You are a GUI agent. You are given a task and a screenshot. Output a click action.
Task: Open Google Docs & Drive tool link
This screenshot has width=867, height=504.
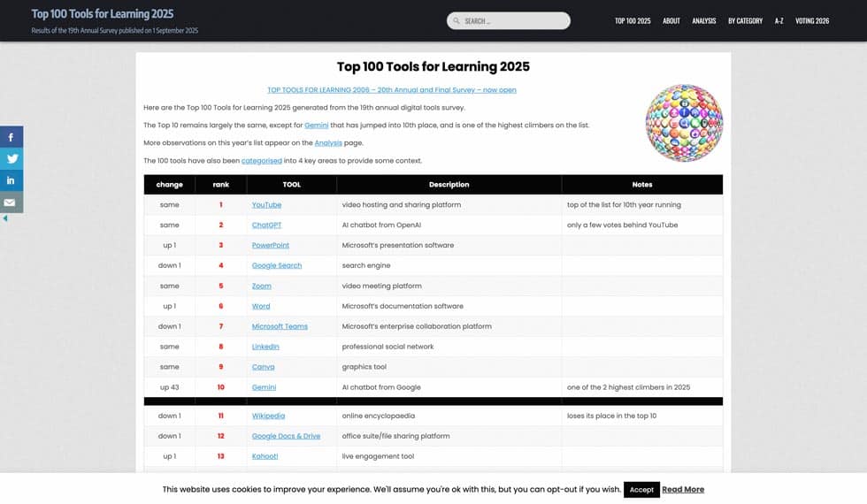[x=286, y=436]
